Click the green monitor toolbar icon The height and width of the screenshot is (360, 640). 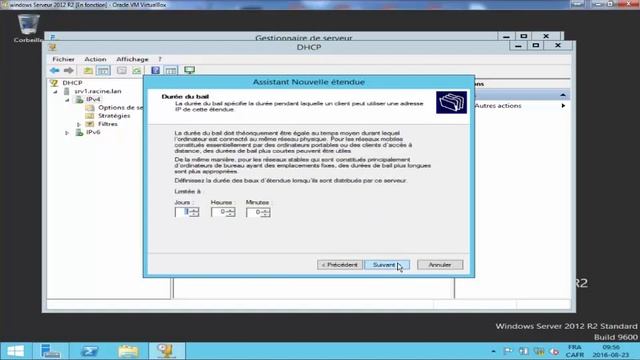click(189, 70)
